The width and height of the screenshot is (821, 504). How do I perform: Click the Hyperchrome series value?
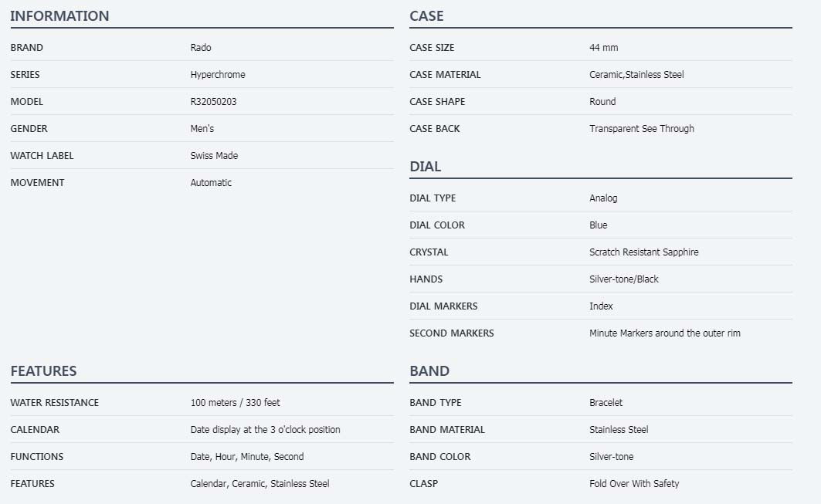pos(218,75)
